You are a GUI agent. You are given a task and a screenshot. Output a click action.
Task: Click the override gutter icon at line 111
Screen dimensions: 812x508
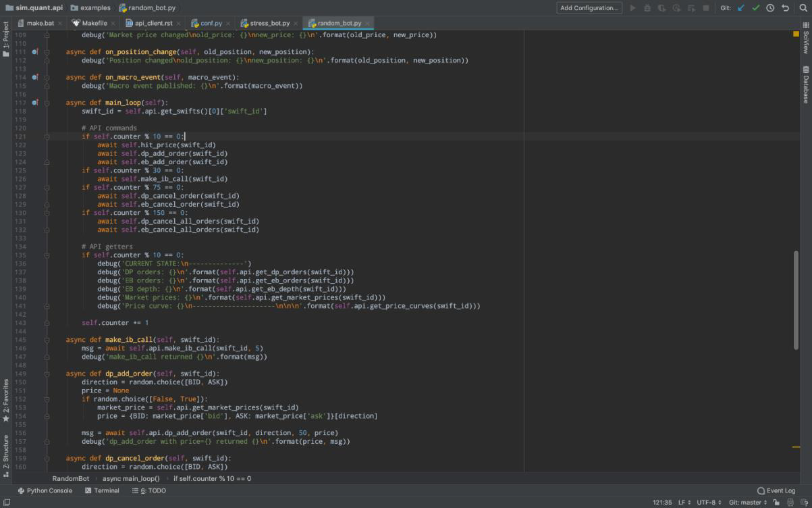tap(35, 52)
